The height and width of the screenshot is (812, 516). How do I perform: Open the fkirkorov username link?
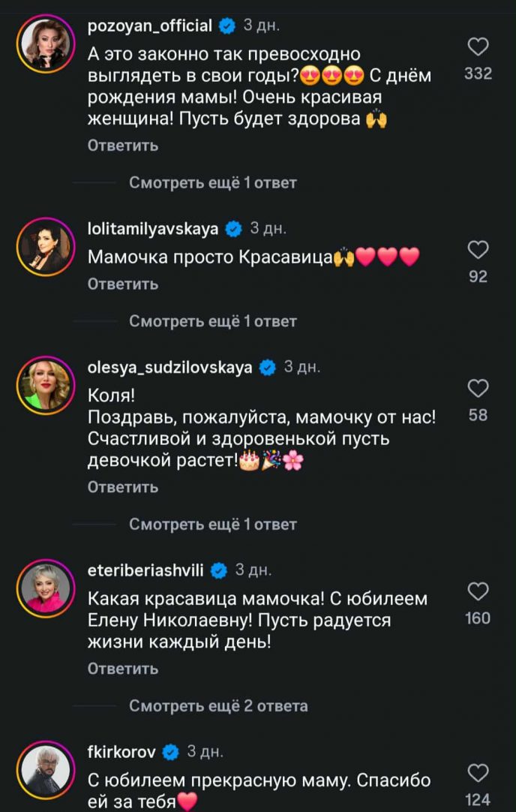pos(122,751)
